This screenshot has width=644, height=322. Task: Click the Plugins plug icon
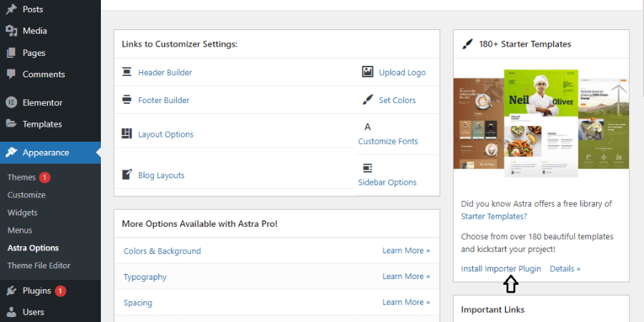(x=11, y=291)
